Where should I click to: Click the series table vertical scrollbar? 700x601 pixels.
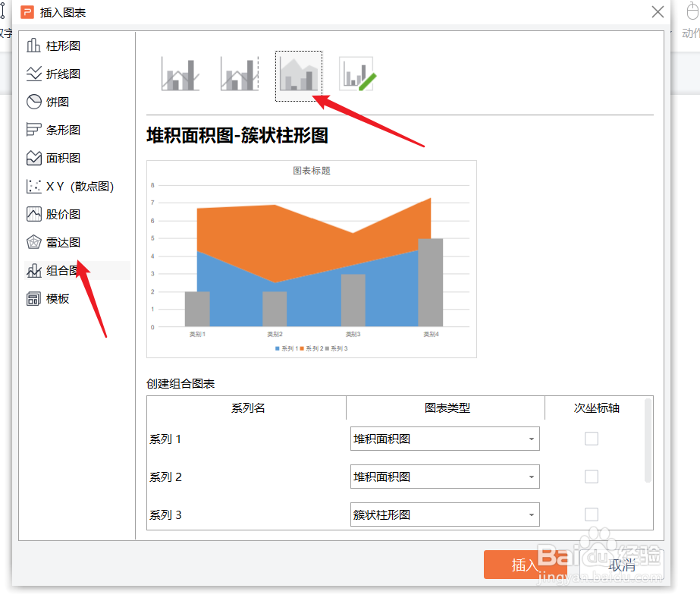[x=648, y=441]
